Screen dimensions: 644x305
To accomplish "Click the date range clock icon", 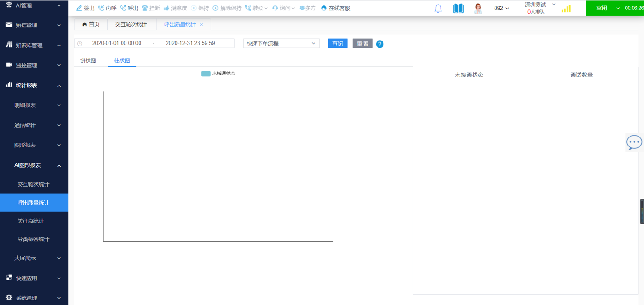I will click(80, 44).
